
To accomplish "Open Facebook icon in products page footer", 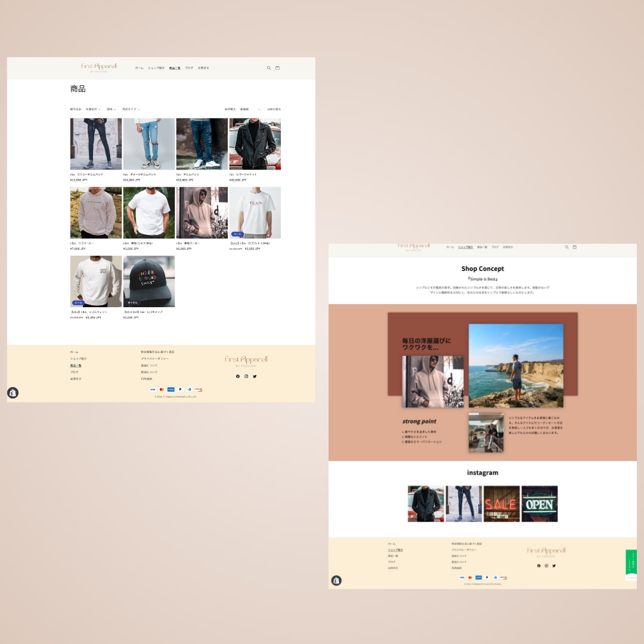I will tap(238, 376).
